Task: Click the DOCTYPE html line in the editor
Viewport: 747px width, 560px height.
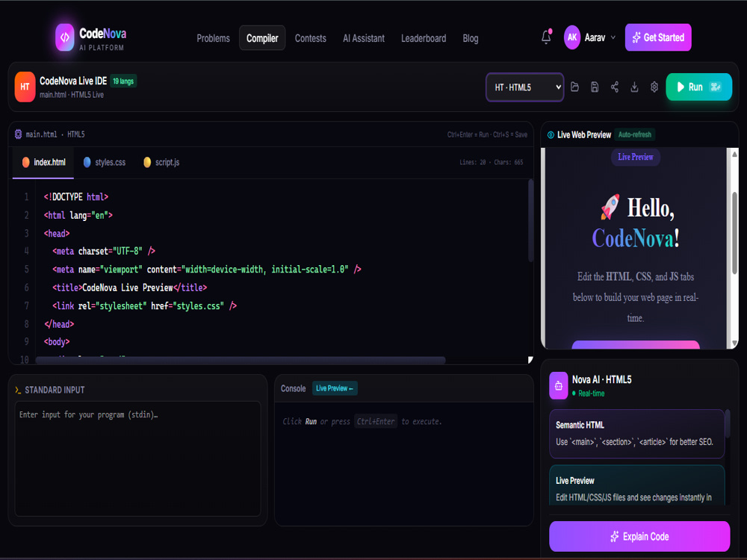Action: (x=75, y=196)
